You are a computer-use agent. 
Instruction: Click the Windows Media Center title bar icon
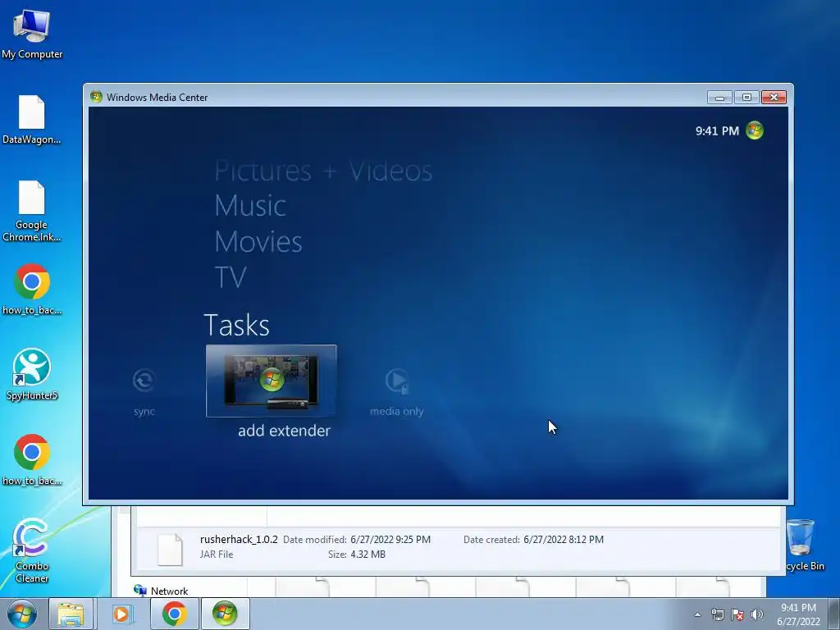pos(97,97)
